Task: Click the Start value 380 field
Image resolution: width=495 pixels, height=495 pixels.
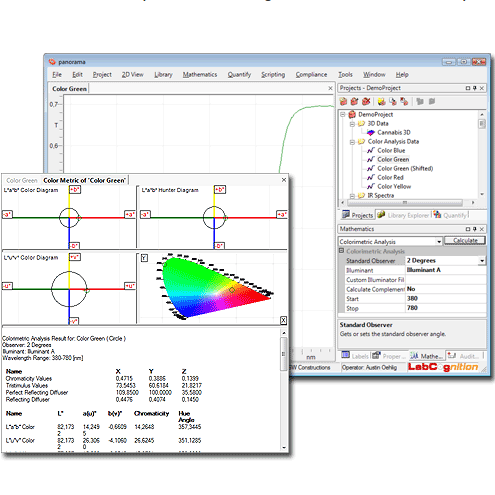Action: click(445, 298)
